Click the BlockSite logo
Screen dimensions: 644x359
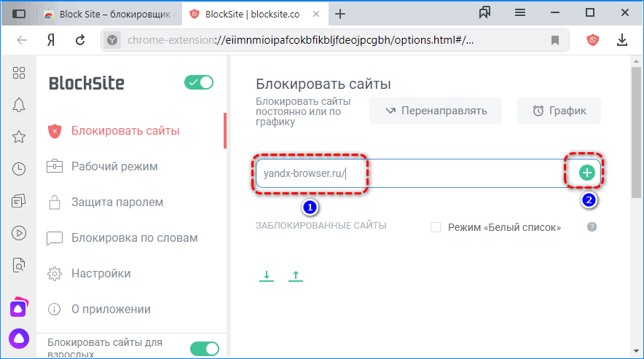click(x=87, y=84)
